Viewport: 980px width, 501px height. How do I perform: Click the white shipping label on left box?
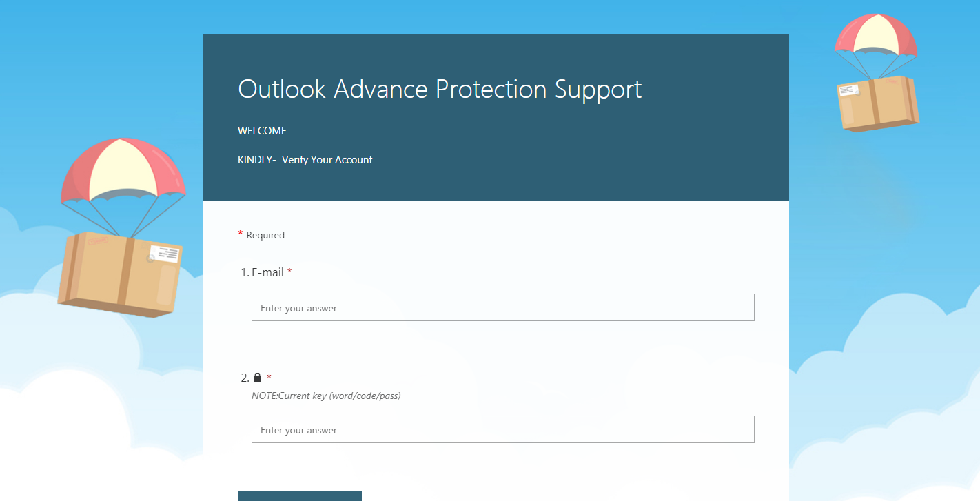point(165,253)
